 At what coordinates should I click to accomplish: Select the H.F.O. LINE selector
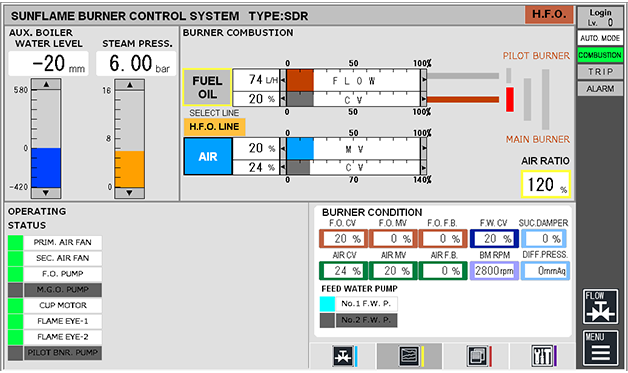[214, 127]
